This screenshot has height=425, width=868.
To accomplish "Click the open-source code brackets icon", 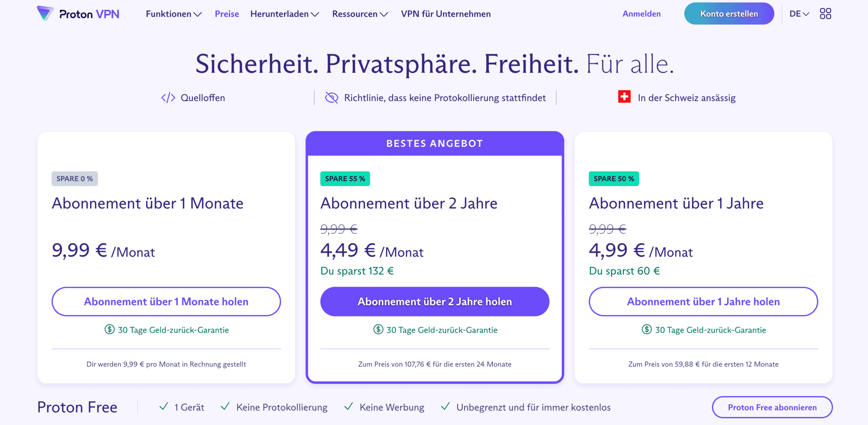I will coord(168,98).
